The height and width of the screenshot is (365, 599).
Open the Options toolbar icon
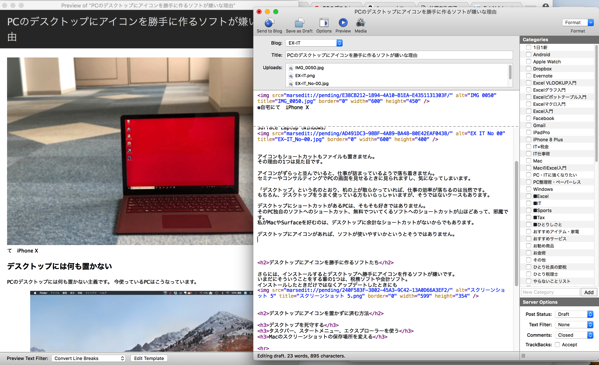click(324, 23)
